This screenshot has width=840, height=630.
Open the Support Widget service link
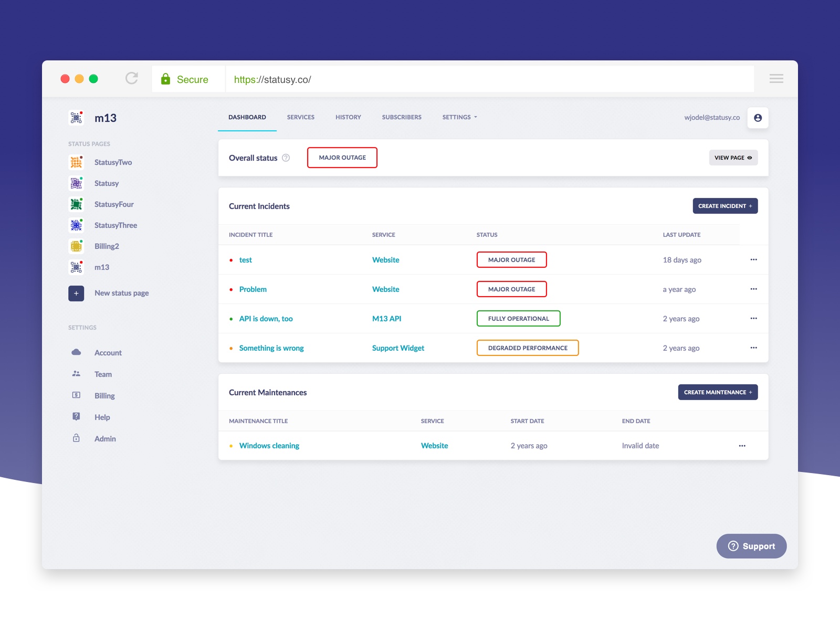(398, 348)
